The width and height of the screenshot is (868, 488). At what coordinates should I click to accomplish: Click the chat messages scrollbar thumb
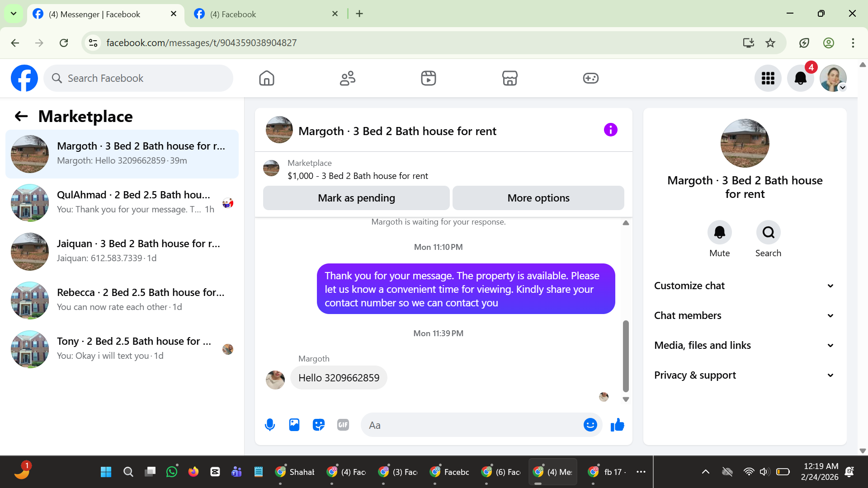(626, 356)
